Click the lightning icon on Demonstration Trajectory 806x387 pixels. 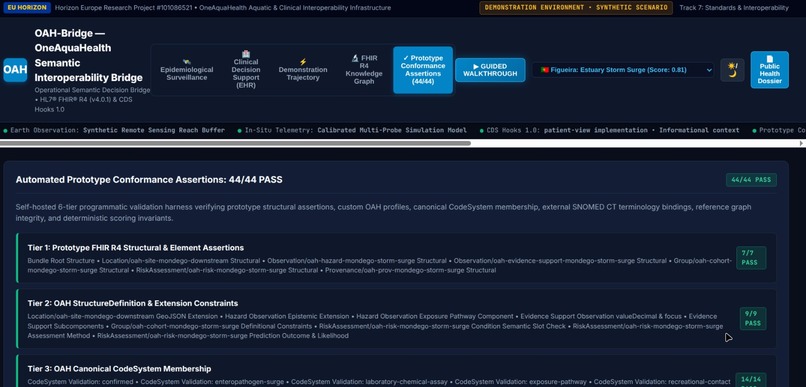303,62
